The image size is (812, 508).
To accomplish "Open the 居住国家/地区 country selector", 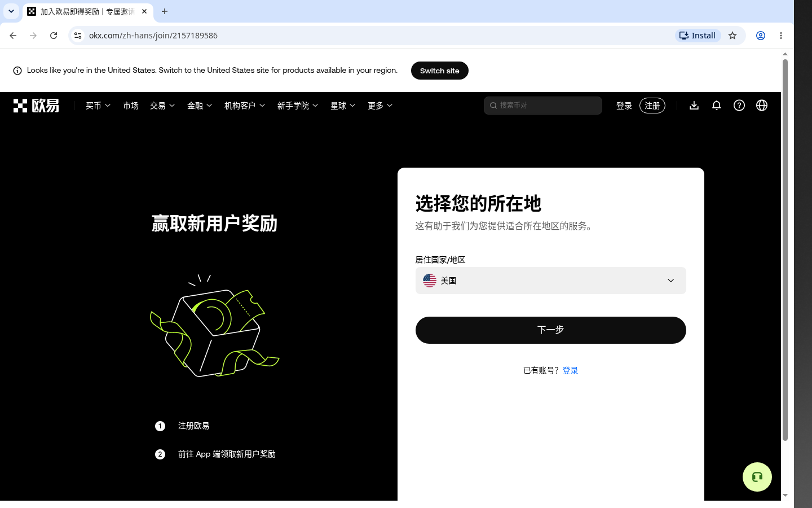I will click(551, 281).
